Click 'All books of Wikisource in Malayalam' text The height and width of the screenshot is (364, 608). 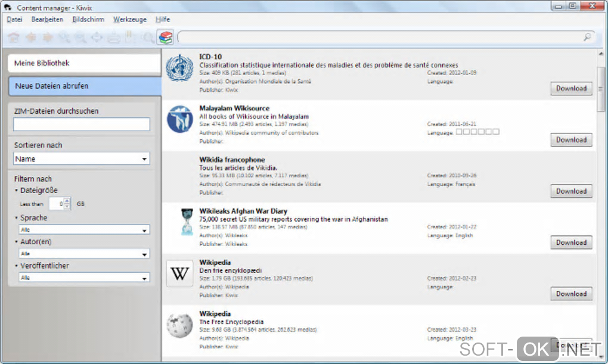(254, 116)
